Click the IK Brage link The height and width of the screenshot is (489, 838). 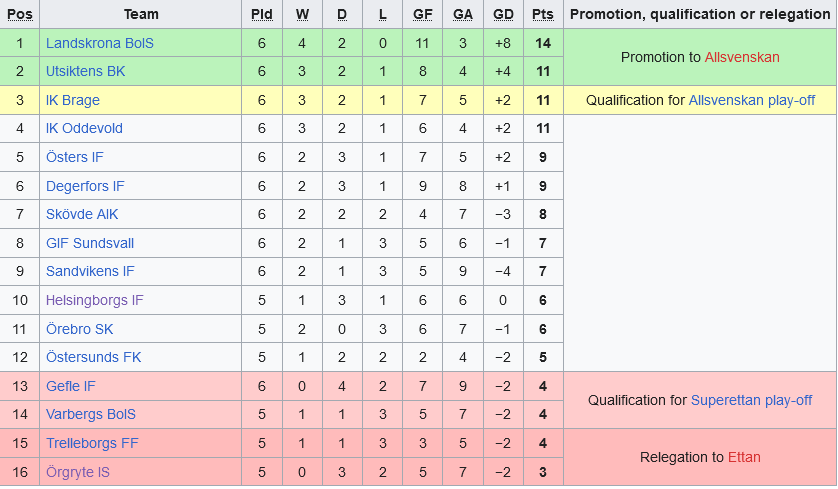73,100
